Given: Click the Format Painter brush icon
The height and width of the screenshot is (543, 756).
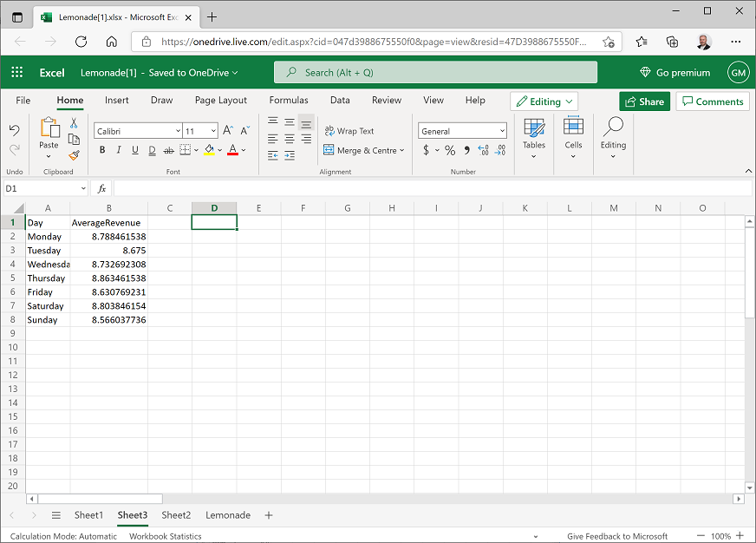Looking at the screenshot, I should pyautogui.click(x=74, y=155).
